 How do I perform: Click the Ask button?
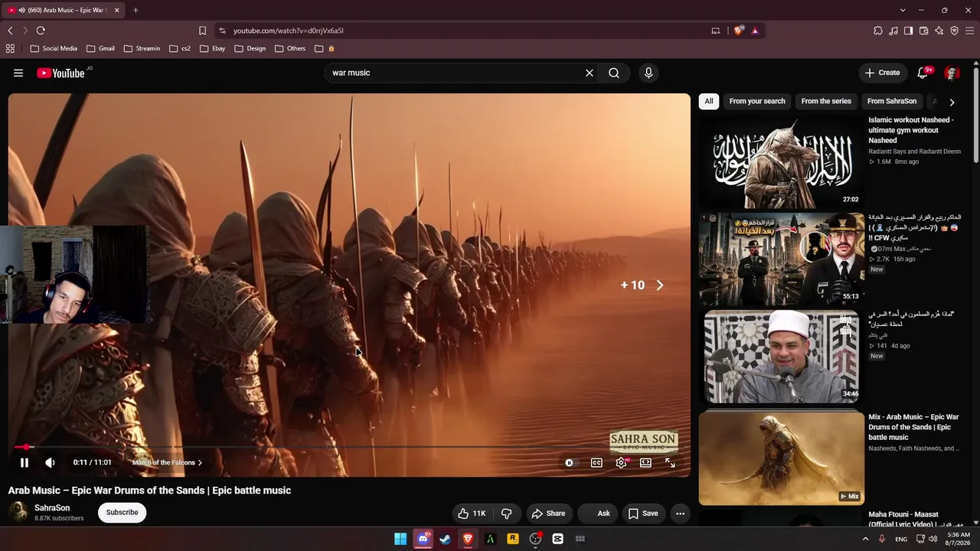[598, 514]
